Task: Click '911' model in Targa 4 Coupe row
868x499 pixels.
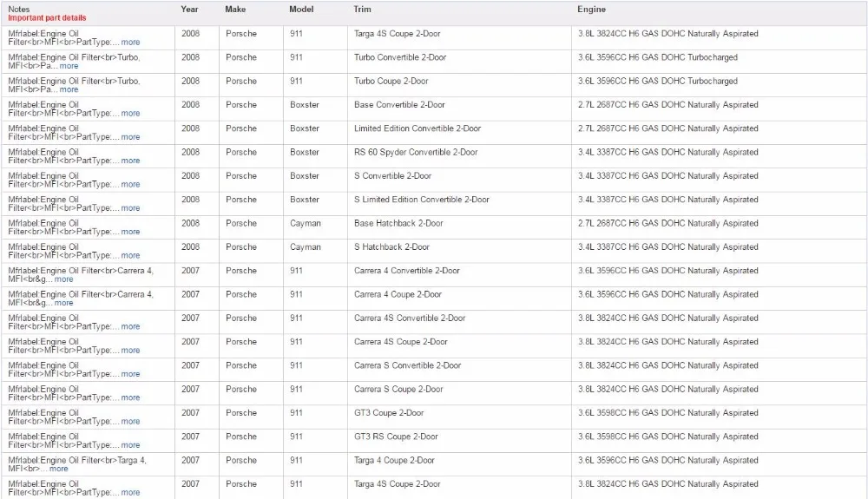Action: [x=296, y=461]
